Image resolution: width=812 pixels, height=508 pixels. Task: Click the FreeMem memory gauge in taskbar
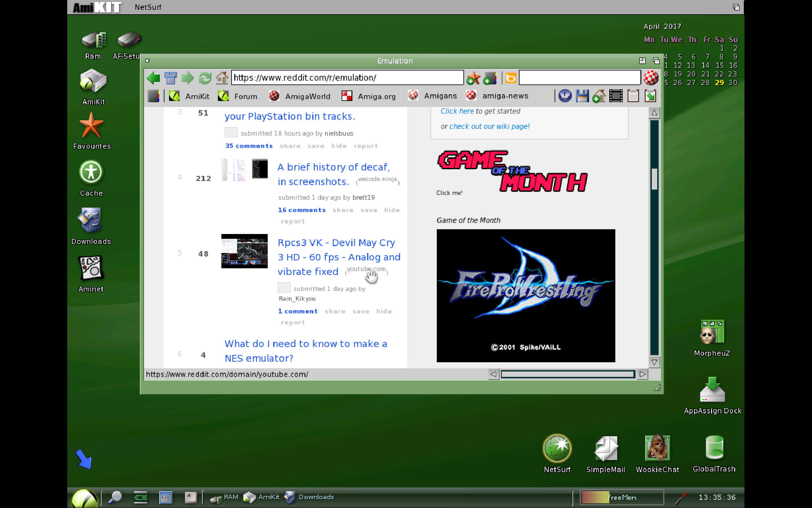pyautogui.click(x=622, y=497)
